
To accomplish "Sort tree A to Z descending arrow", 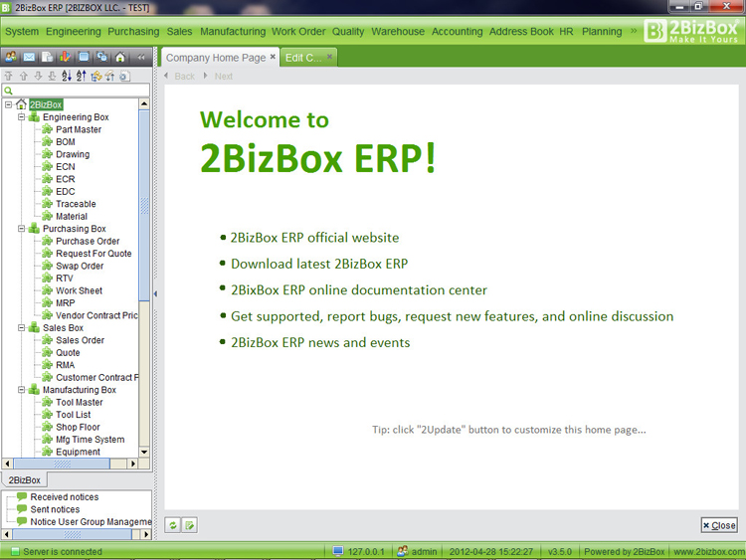I will [67, 76].
